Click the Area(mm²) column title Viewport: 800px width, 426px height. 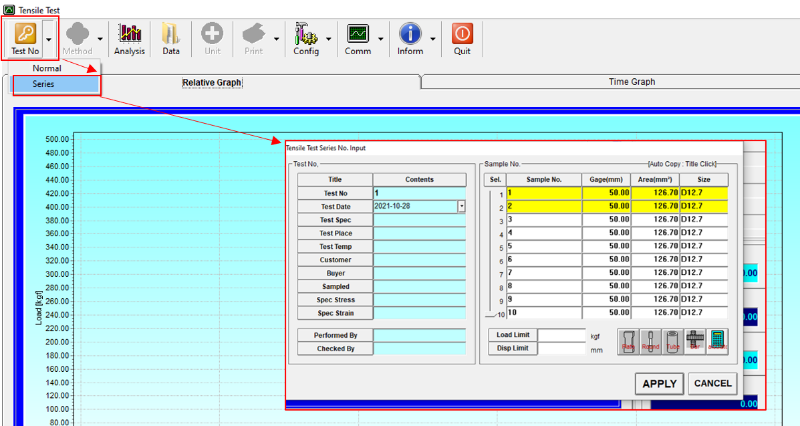[655, 180]
